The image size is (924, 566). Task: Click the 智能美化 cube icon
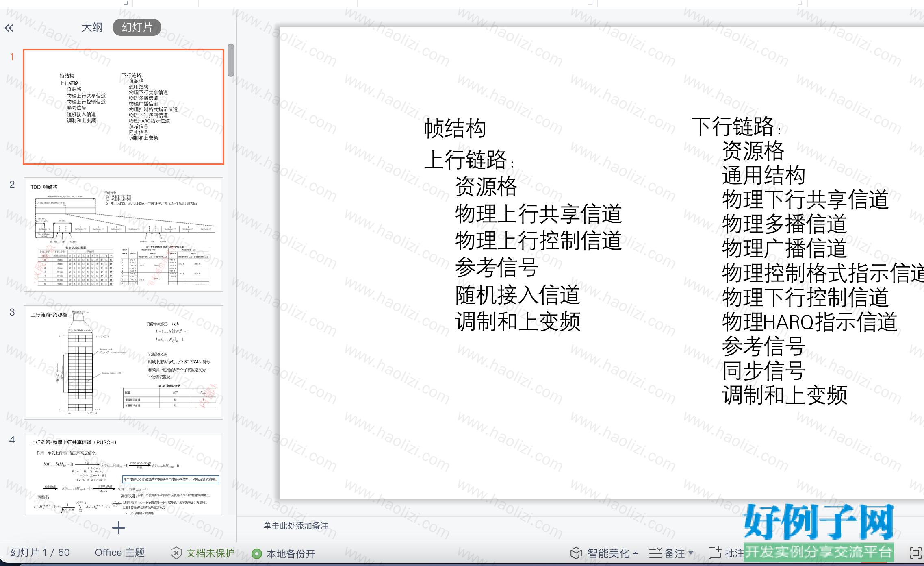(576, 553)
